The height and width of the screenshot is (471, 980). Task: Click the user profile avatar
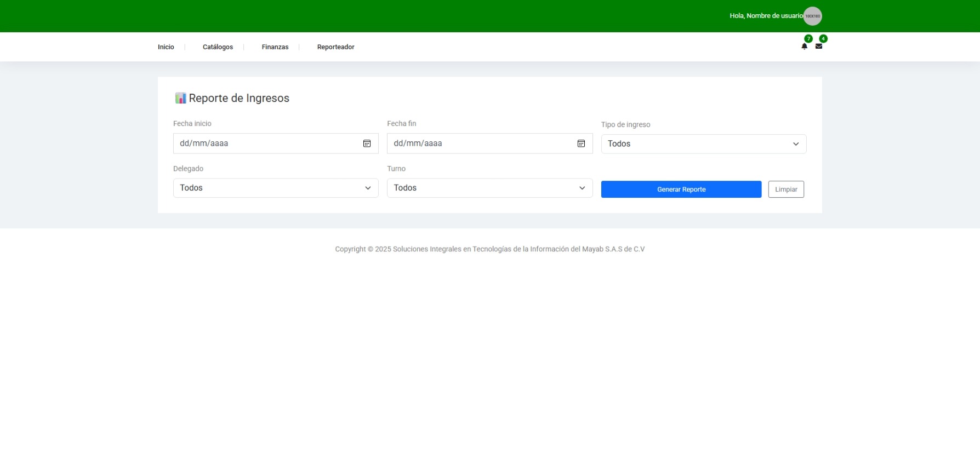point(812,16)
